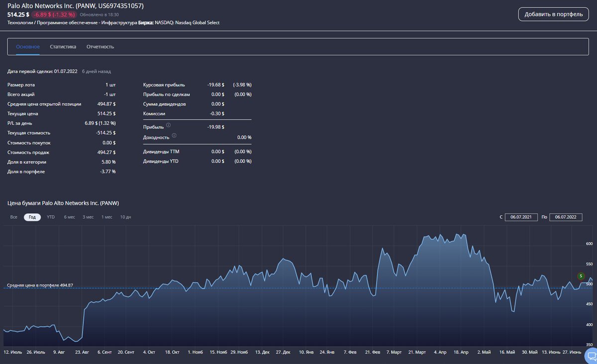The height and width of the screenshot is (364, 597).
Task: Click the price change badge -6.89 $
Action: point(54,15)
